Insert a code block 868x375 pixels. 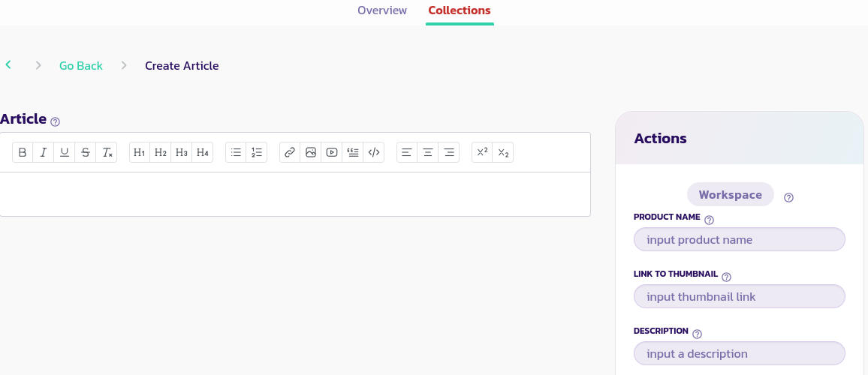pyautogui.click(x=374, y=152)
